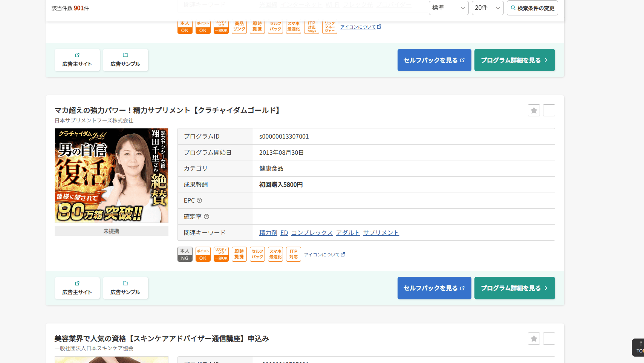Click the プログラムID row label
644x363 pixels.
click(x=202, y=136)
